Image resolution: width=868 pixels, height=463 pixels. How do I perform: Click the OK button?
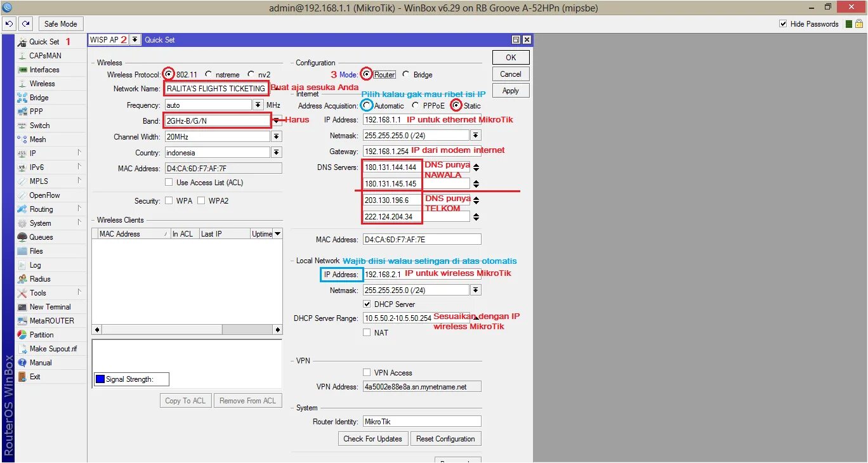coord(511,57)
